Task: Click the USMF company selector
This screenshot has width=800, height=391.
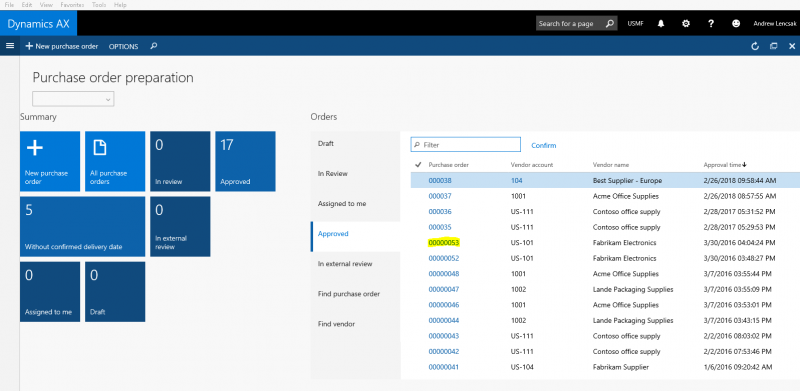Action: [x=635, y=23]
